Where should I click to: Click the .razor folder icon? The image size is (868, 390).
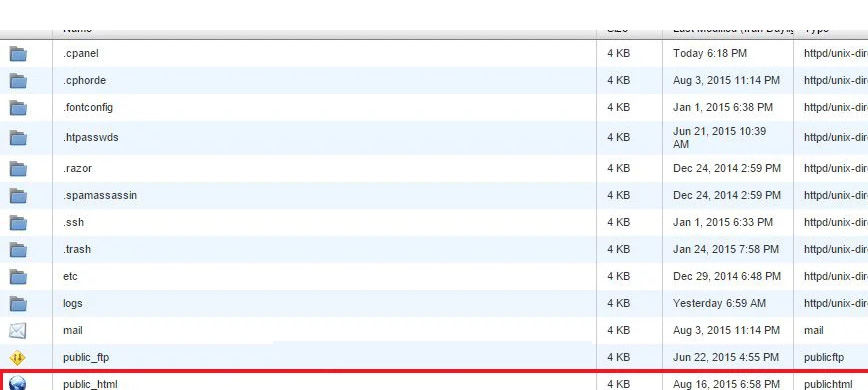click(18, 169)
